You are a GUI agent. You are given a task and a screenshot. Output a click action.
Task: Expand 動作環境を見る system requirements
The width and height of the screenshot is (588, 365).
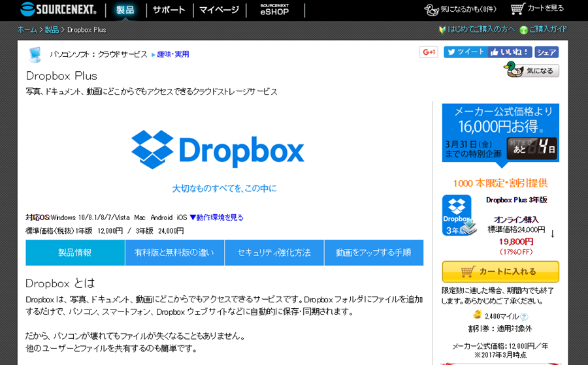coord(216,217)
